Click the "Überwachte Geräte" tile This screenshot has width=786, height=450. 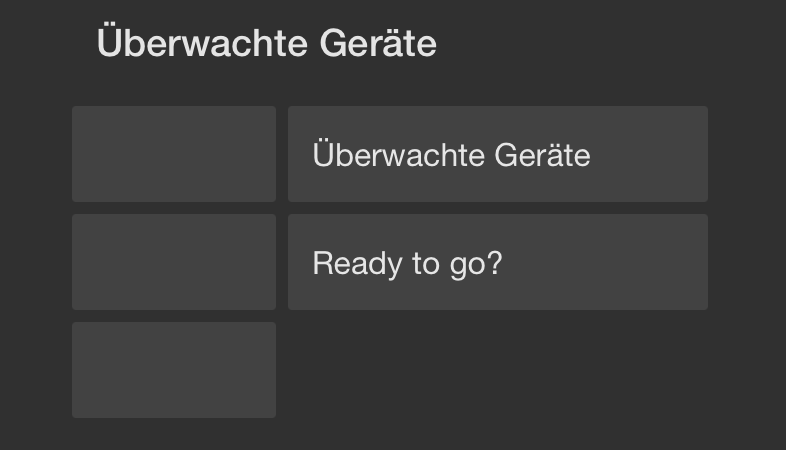coord(497,155)
